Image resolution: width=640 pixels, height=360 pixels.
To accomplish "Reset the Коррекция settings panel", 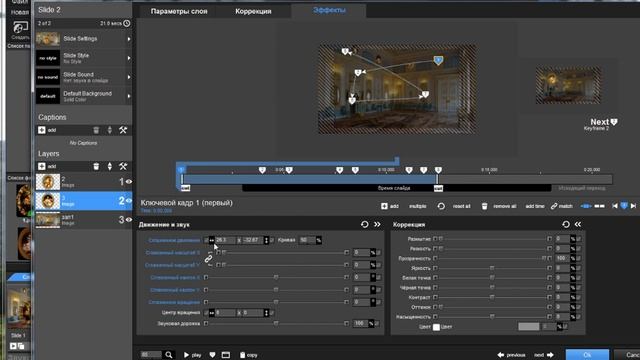I will (566, 224).
